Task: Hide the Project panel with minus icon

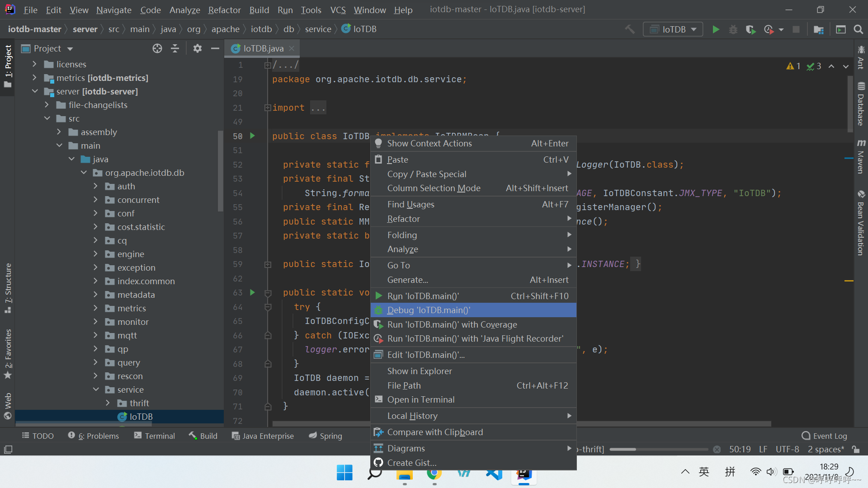Action: coord(215,48)
